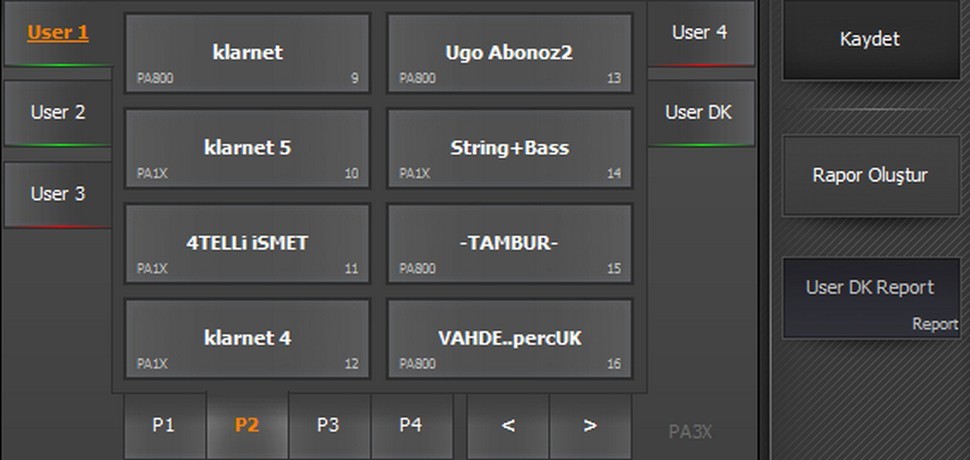
Task: Select the User DK bank
Action: coord(699,112)
